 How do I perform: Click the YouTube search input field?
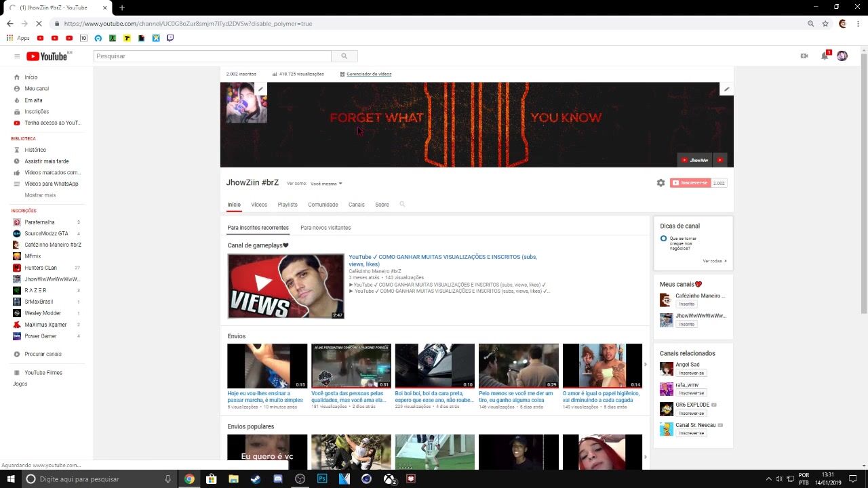(212, 56)
